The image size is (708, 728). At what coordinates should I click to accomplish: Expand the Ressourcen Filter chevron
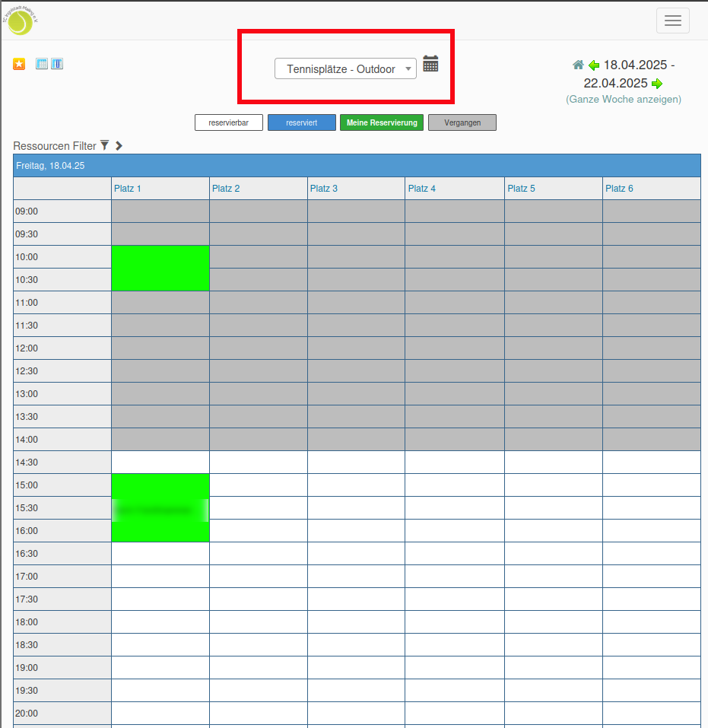coord(119,145)
